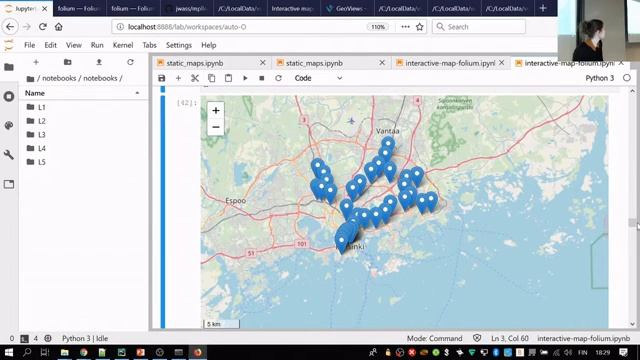Image resolution: width=640 pixels, height=360 pixels.
Task: Upload files with the upload icon
Action: (99, 62)
